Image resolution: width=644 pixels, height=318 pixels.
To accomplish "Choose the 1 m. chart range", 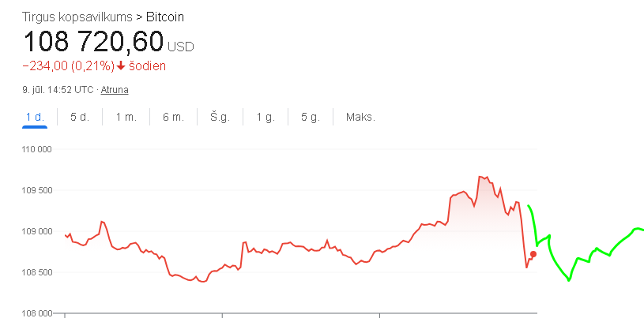I will click(x=126, y=118).
